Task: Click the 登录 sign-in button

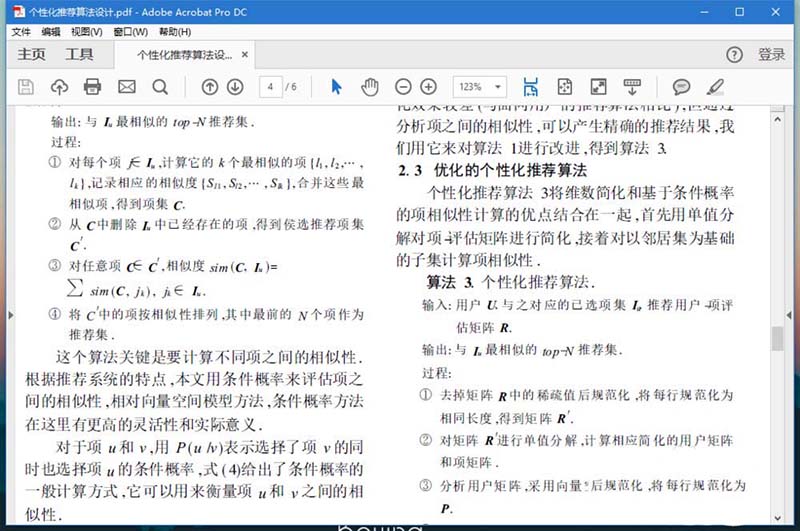Action: [771, 55]
